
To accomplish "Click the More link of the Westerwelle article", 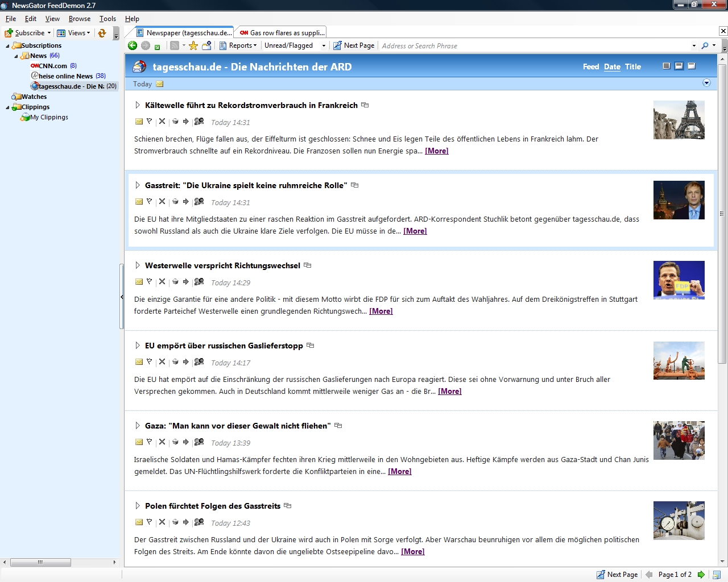I will (x=380, y=311).
